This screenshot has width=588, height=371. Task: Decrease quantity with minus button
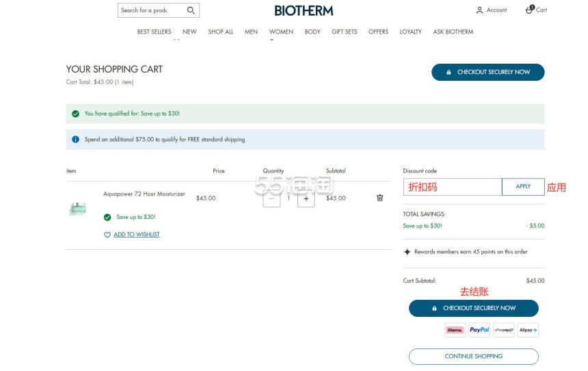271,198
